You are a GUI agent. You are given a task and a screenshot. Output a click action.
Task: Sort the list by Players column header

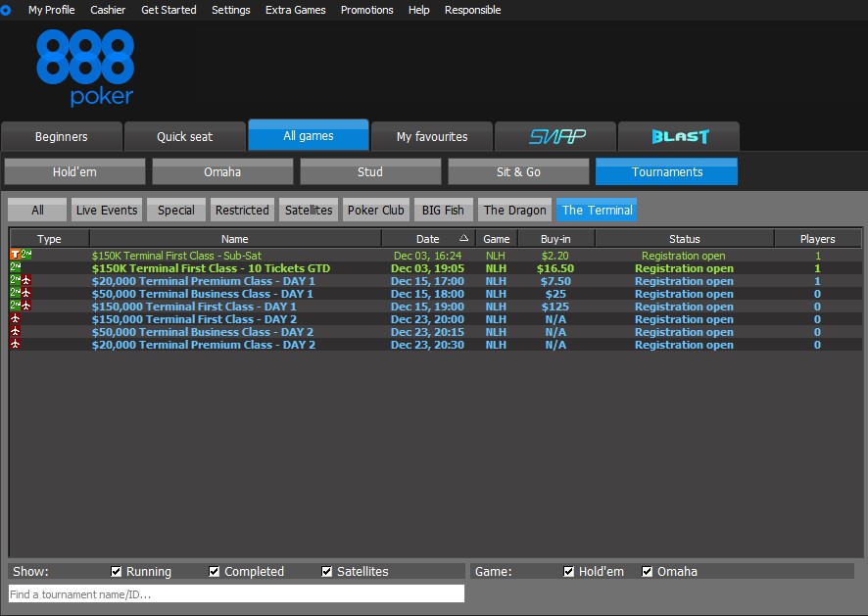817,239
